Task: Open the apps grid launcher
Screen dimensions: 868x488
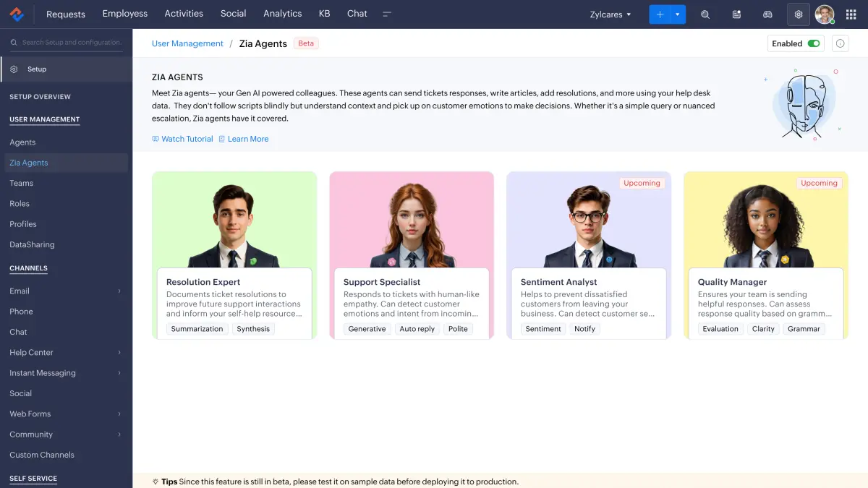Action: point(851,14)
